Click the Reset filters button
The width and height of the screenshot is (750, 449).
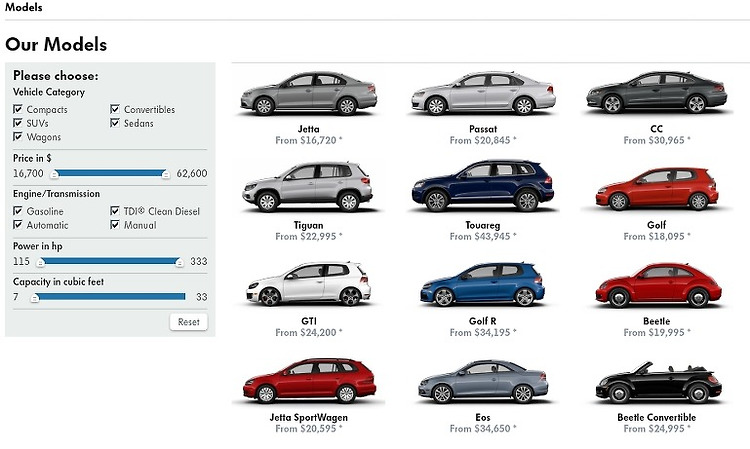click(x=188, y=322)
